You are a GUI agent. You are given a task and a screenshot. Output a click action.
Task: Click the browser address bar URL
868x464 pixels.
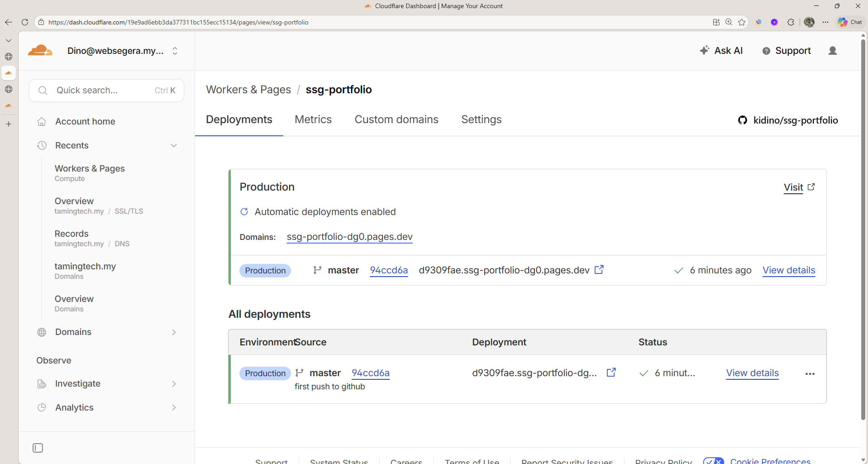(x=178, y=22)
